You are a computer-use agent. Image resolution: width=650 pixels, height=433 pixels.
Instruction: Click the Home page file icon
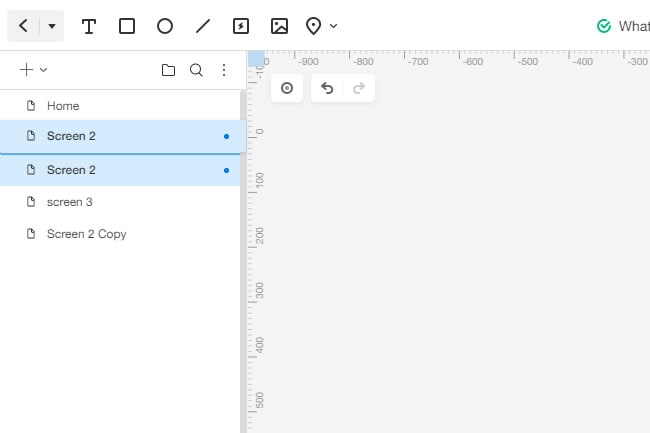point(31,106)
